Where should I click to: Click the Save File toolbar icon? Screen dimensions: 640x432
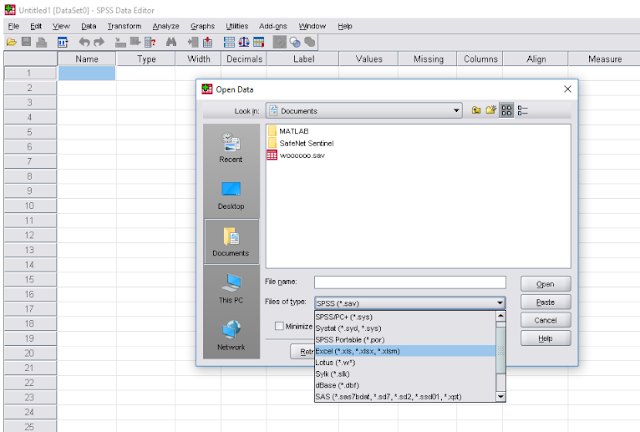coord(27,42)
